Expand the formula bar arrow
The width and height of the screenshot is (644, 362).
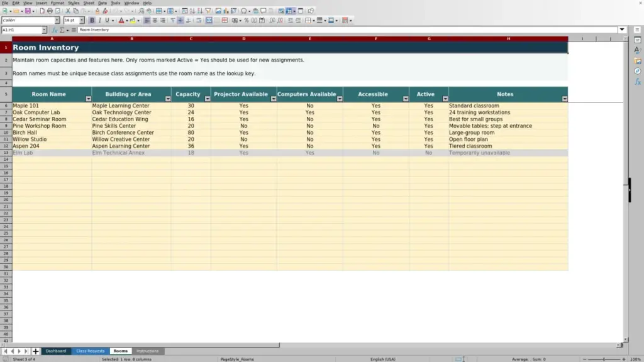(x=622, y=30)
